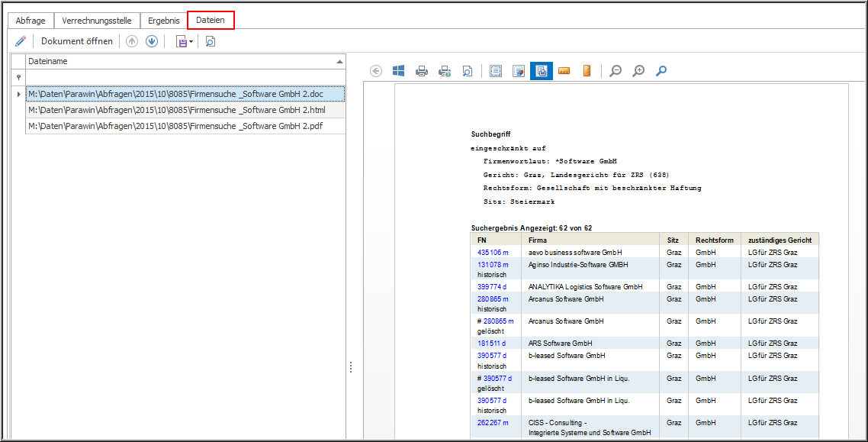Go to the Ergebnis tab
This screenshot has width=868, height=442.
(x=163, y=21)
